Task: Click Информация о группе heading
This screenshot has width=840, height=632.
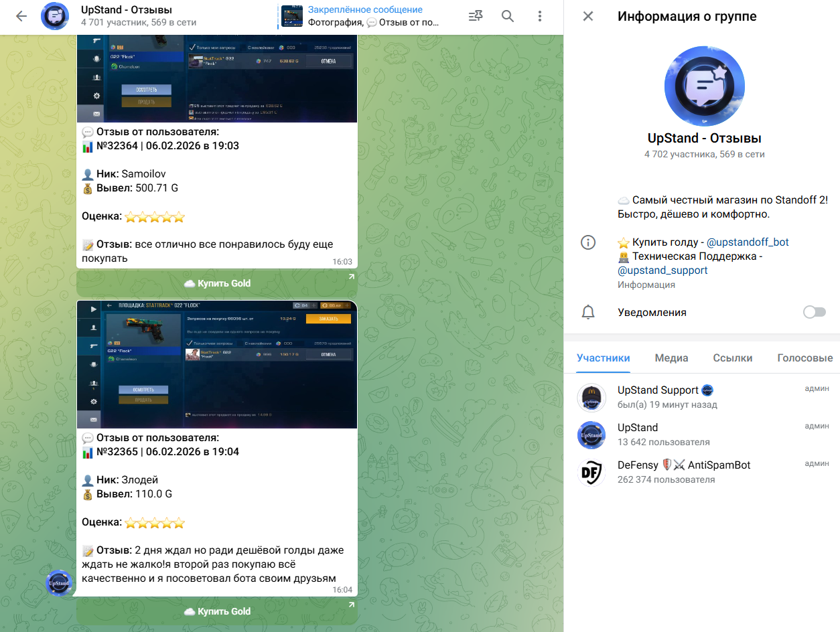Action: pyautogui.click(x=687, y=16)
